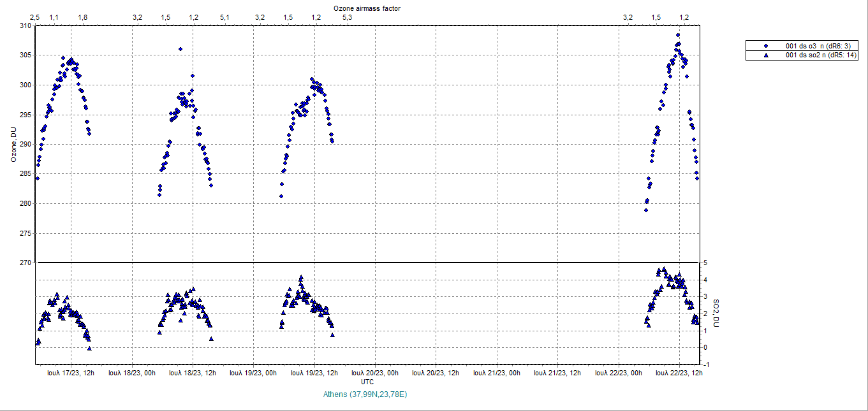Click the 5,3 airmass factor tick label
The width and height of the screenshot is (868, 411).
click(347, 17)
